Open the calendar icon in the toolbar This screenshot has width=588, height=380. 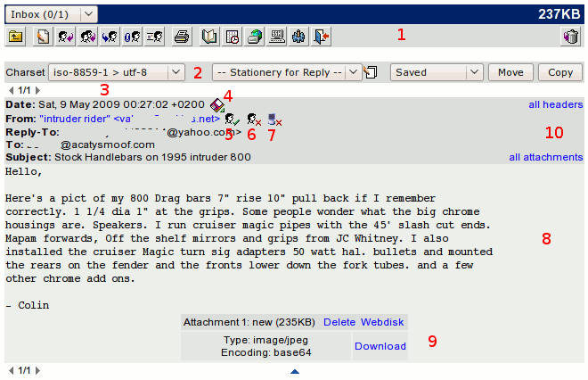tap(232, 37)
